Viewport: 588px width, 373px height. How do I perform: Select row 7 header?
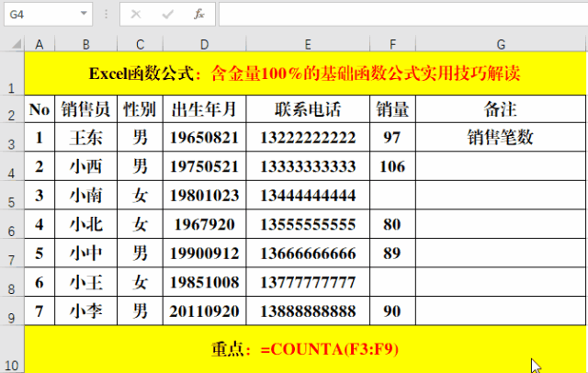(x=12, y=253)
